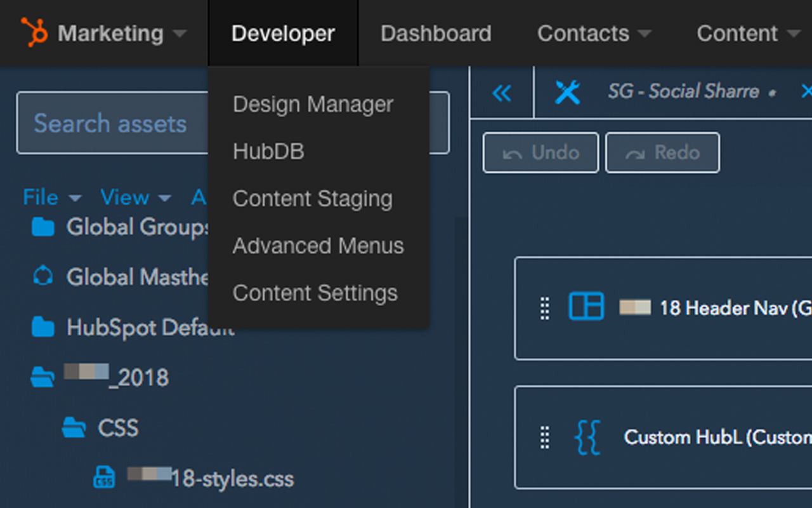Select the _2018 folder label
812x508 pixels.
click(116, 377)
